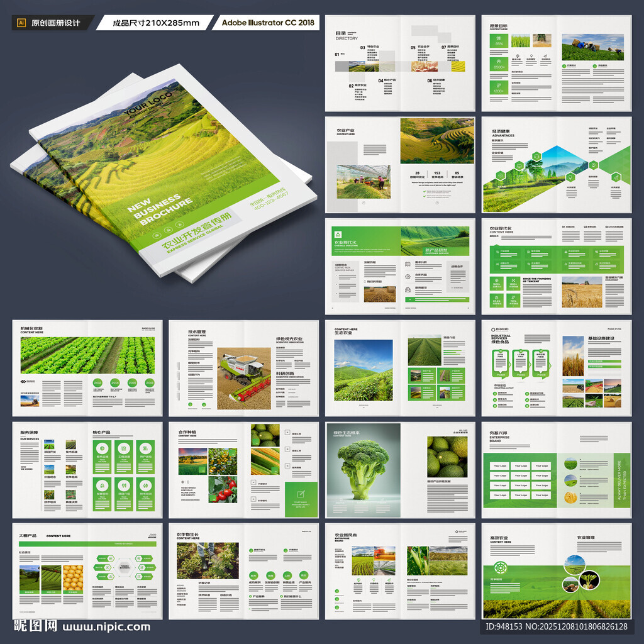Click ALWAYS DELIVER MORE THAN EXPECTED vertical text
The image size is (644, 644).
[621, 479]
